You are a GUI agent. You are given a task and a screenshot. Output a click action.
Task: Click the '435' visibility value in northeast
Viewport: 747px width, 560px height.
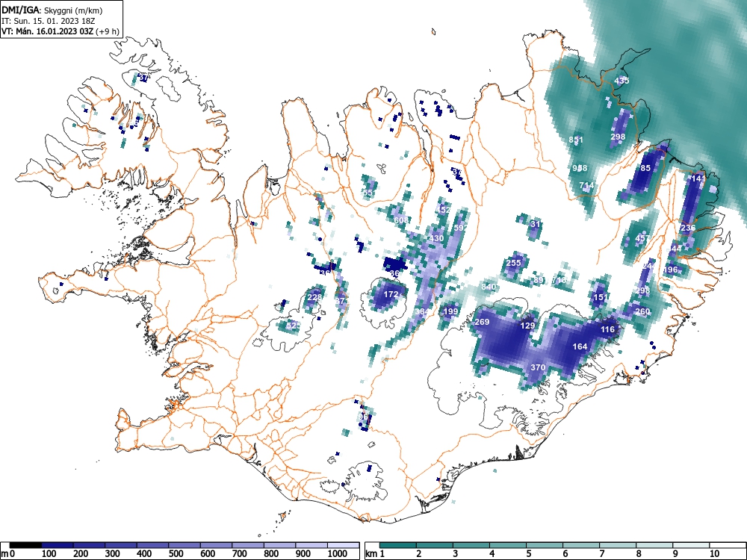tap(622, 81)
